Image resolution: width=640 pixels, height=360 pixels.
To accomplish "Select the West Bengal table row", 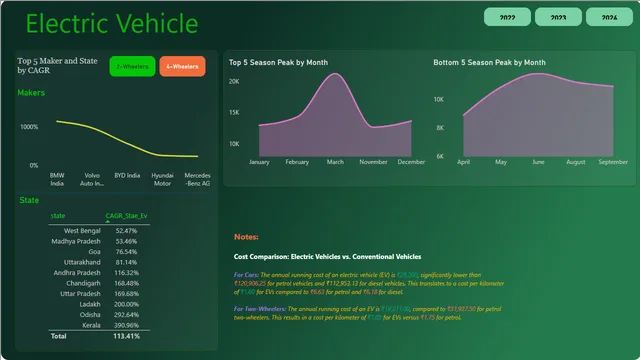I will click(99, 231).
